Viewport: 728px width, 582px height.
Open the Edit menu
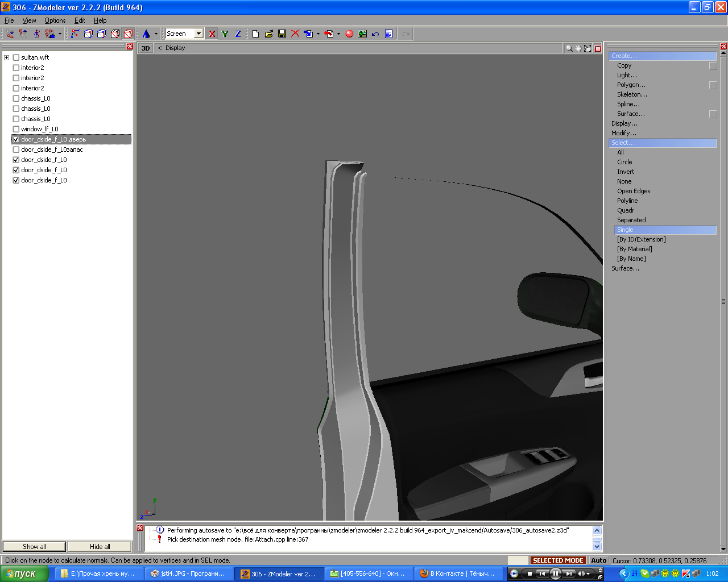(x=80, y=20)
